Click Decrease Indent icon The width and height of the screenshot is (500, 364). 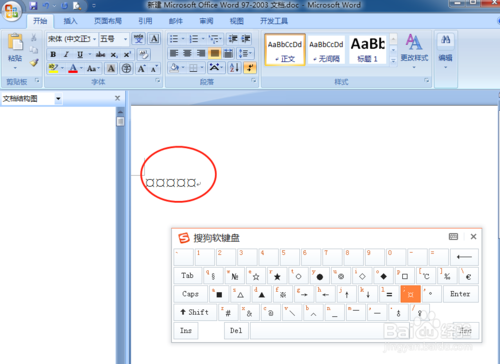(x=232, y=39)
